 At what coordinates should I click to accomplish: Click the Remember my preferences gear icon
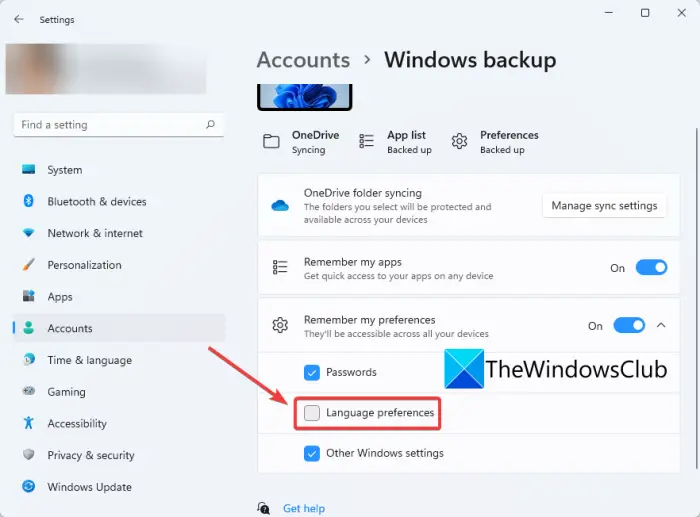pos(280,325)
